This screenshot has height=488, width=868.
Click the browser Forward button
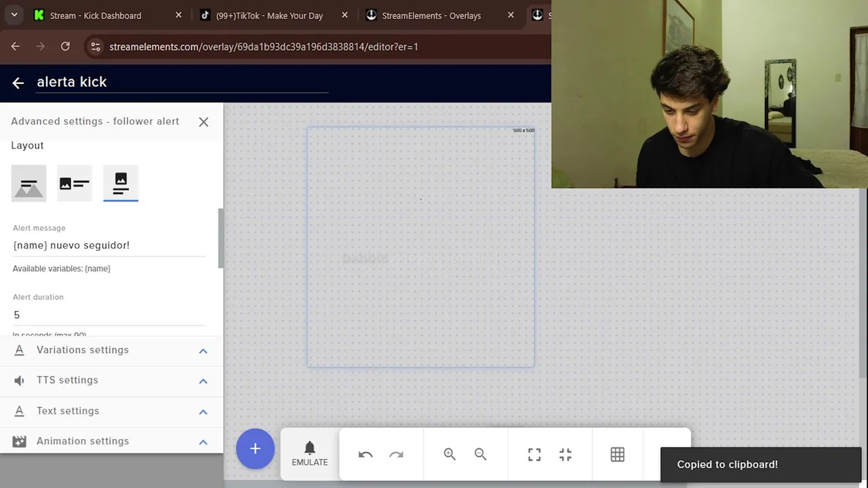(x=41, y=46)
